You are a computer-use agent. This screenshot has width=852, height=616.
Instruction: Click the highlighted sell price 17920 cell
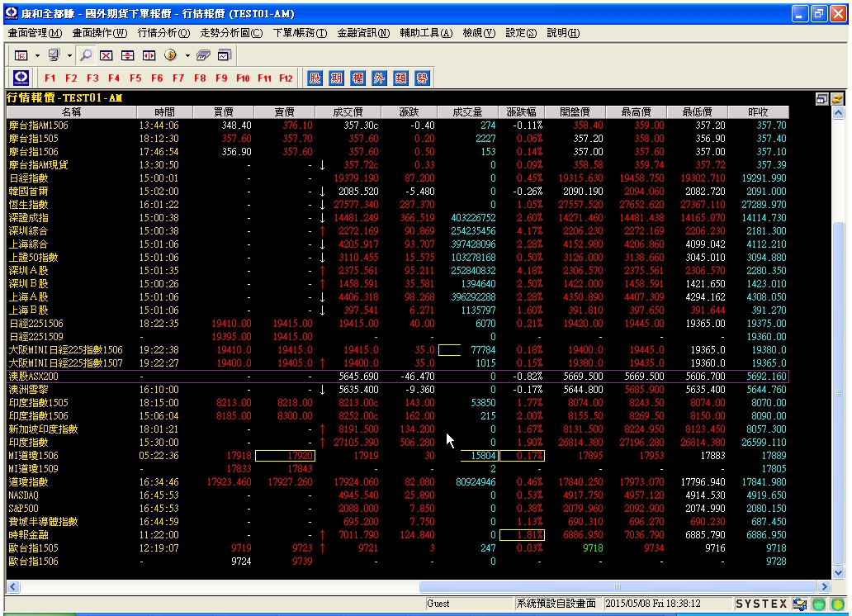[x=285, y=456]
